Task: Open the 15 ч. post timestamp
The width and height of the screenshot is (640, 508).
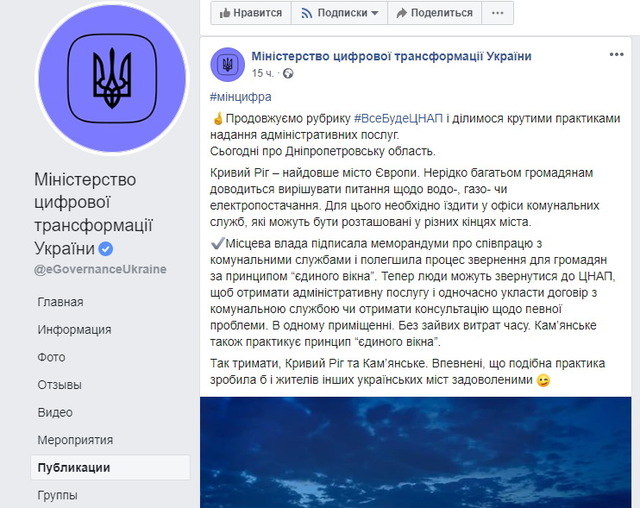Action: point(262,73)
